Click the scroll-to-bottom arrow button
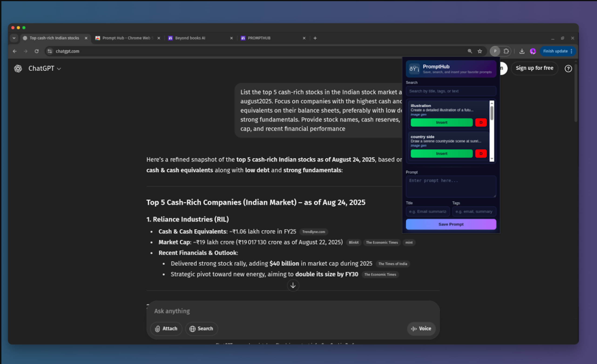This screenshot has width=597, height=364. 293,285
